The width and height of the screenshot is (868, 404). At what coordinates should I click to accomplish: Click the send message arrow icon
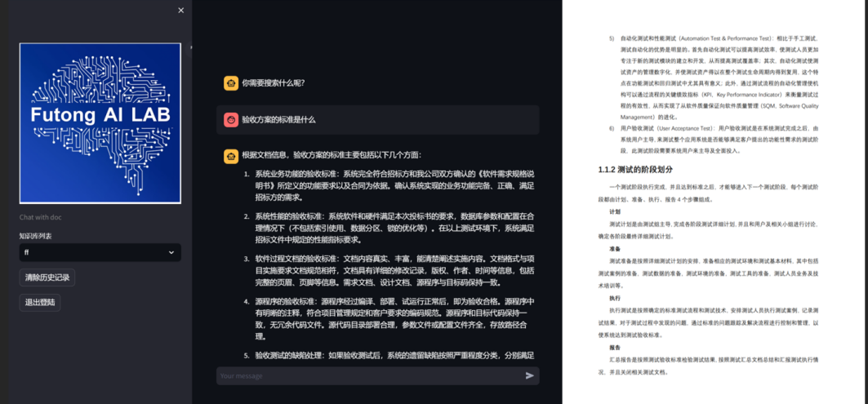click(x=530, y=375)
